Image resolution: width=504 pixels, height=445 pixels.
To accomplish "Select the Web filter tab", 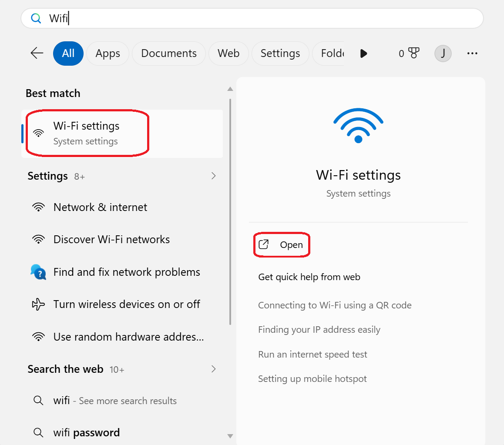I will coord(228,54).
